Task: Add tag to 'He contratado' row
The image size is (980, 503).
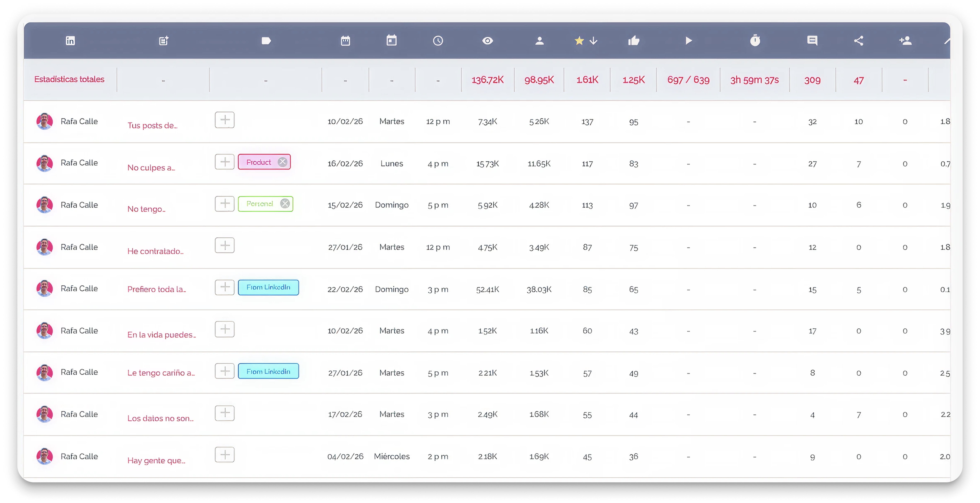Action: pyautogui.click(x=225, y=246)
